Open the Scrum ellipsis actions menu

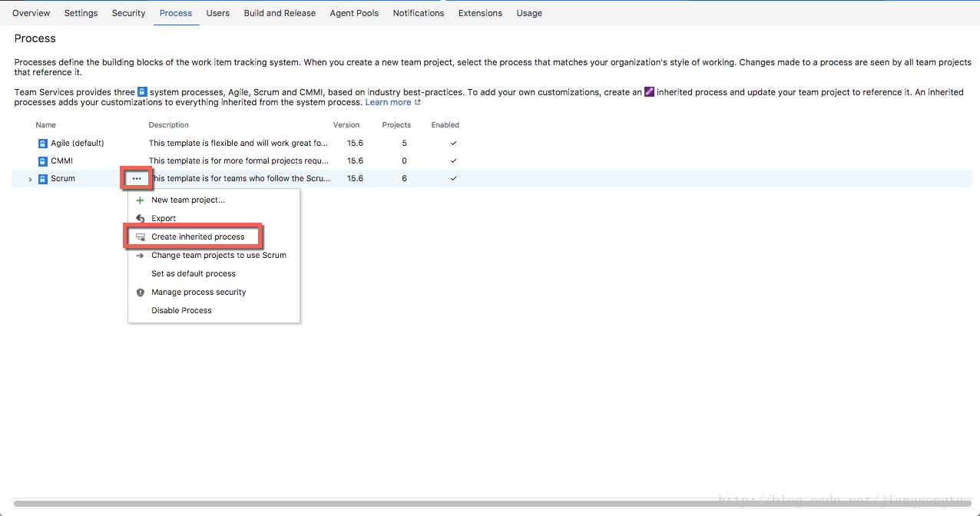(137, 178)
